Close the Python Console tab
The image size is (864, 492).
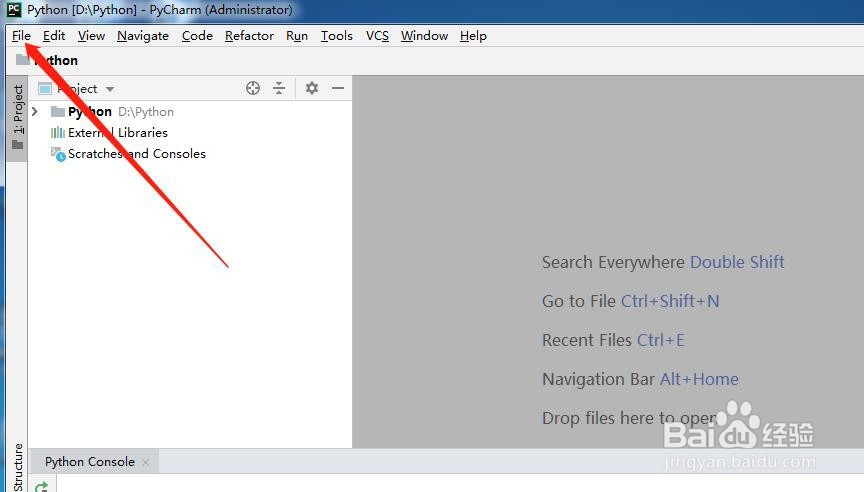[x=145, y=463]
